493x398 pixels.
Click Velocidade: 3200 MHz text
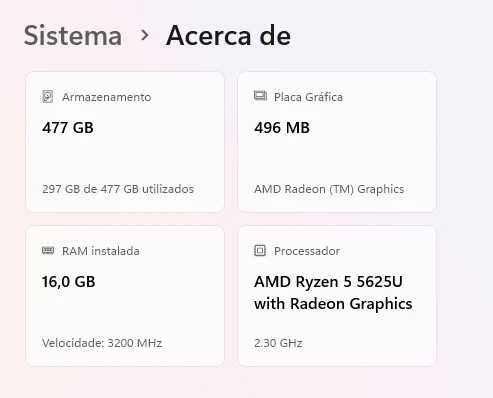pos(102,343)
